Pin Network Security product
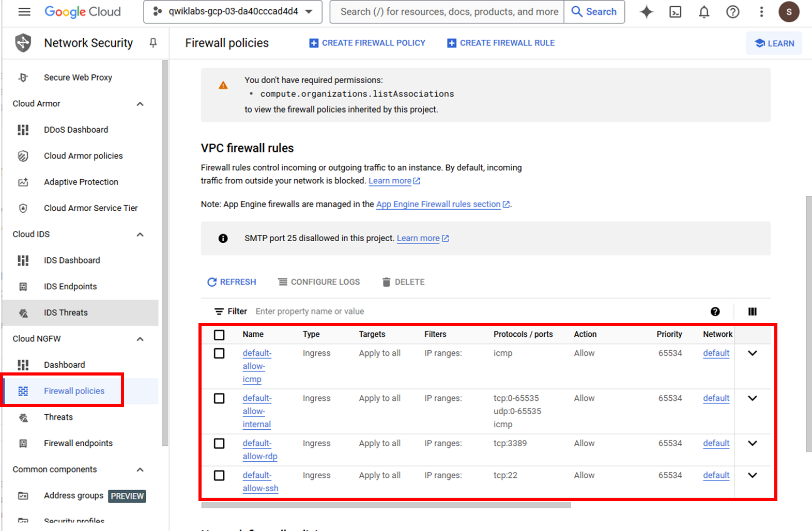812x531 pixels. click(x=153, y=43)
